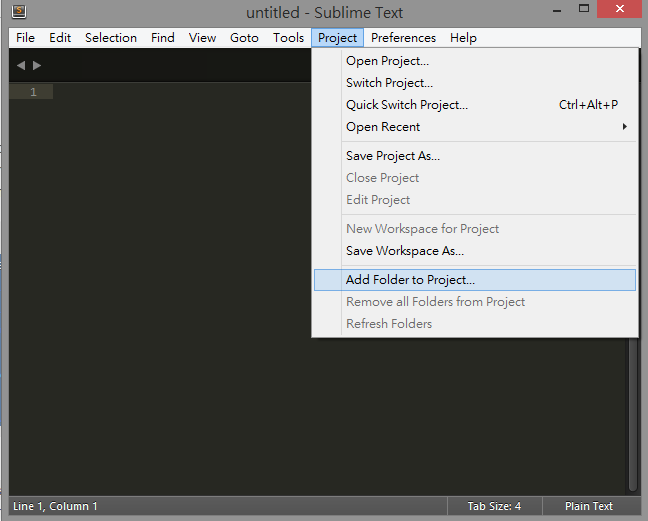Click the Close Project entry
648x521 pixels.
pos(475,178)
